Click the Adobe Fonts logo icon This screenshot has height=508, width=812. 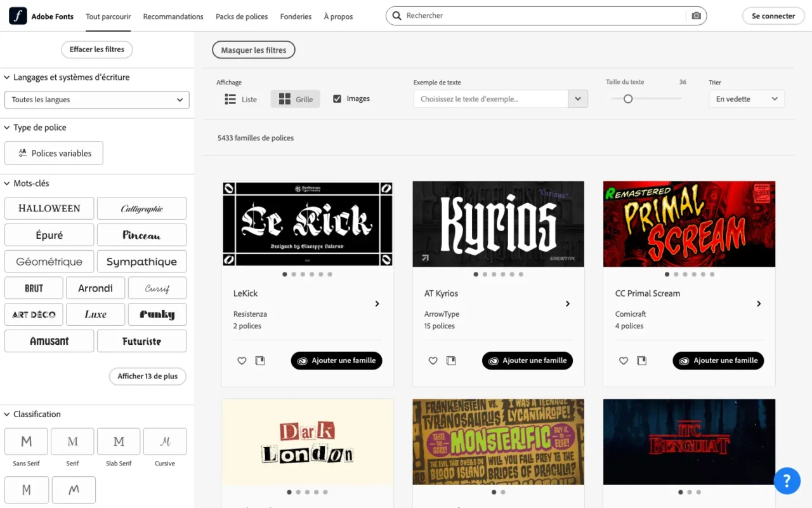pos(18,16)
